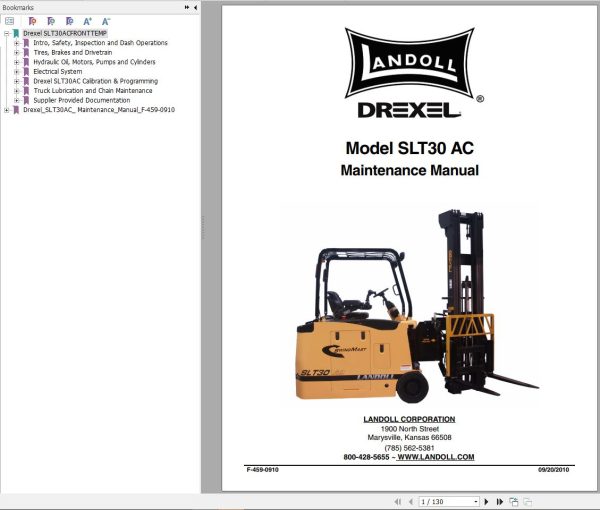Click the Landoll logo at page top
600x510 pixels.
click(x=409, y=63)
